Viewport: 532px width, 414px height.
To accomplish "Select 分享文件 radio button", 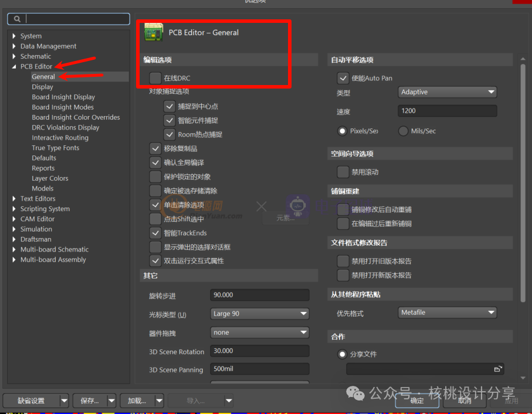I will (x=342, y=354).
